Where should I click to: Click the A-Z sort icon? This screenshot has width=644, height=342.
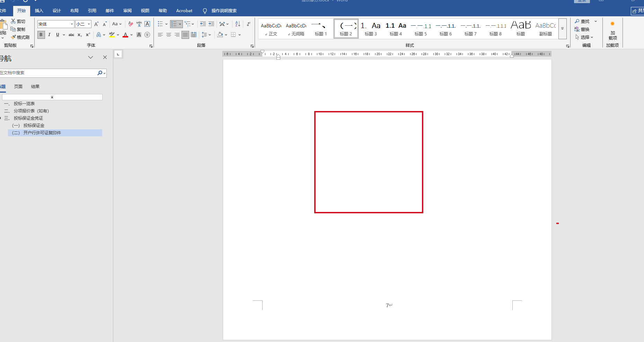pyautogui.click(x=238, y=24)
